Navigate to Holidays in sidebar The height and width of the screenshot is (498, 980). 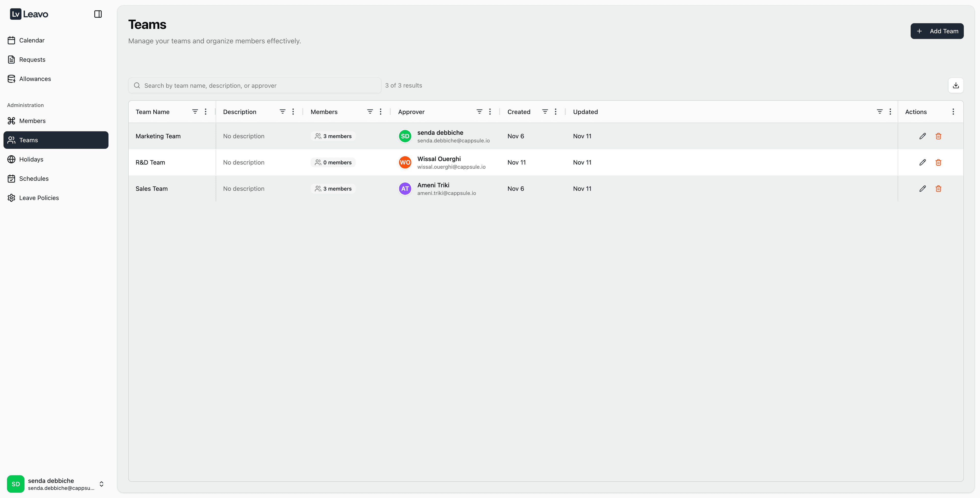(x=31, y=159)
